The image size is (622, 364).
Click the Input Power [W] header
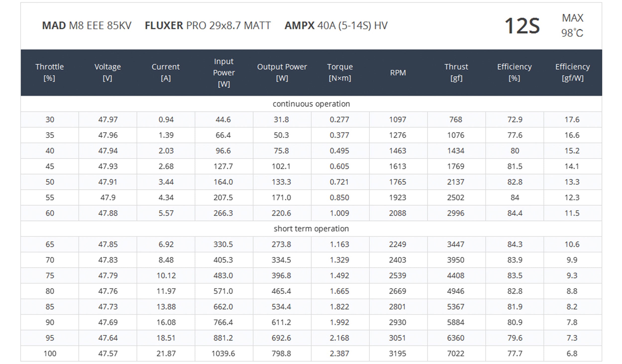pyautogui.click(x=224, y=72)
